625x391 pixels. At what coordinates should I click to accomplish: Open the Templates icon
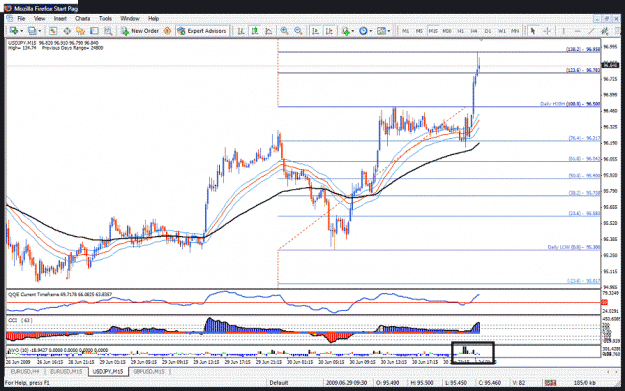381,31
